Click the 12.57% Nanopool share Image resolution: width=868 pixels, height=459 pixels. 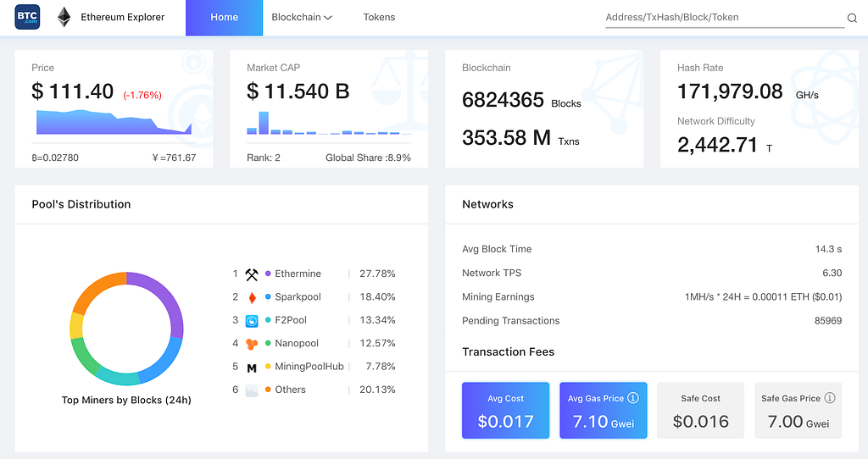(x=377, y=344)
